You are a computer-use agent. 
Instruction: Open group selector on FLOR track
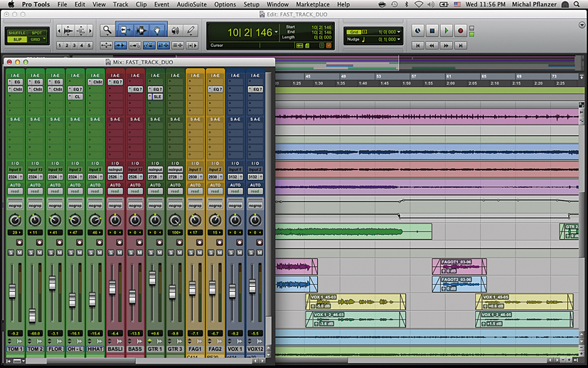pyautogui.click(x=55, y=206)
